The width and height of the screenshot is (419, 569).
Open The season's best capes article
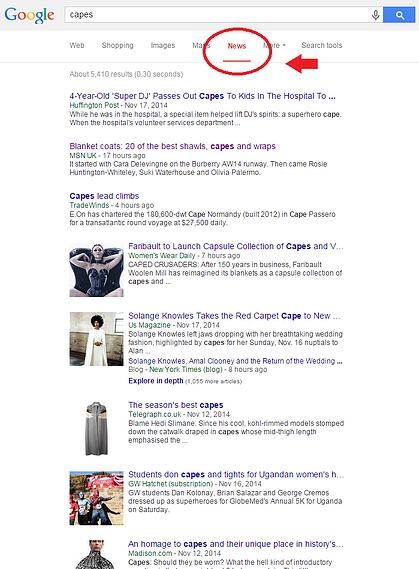coord(176,405)
